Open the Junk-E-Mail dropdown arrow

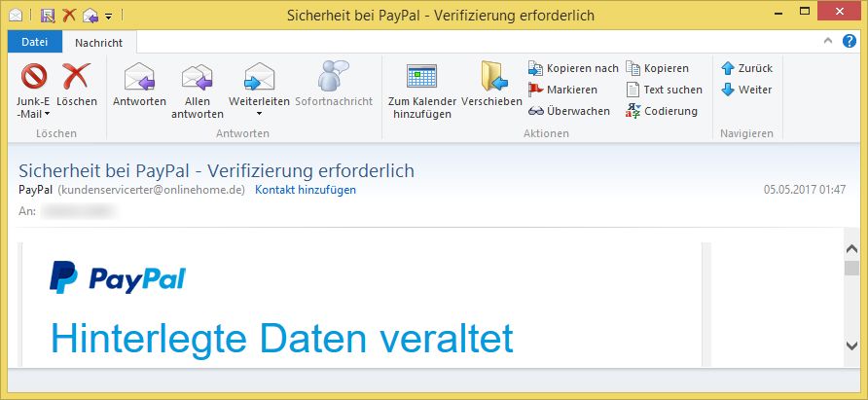point(47,114)
